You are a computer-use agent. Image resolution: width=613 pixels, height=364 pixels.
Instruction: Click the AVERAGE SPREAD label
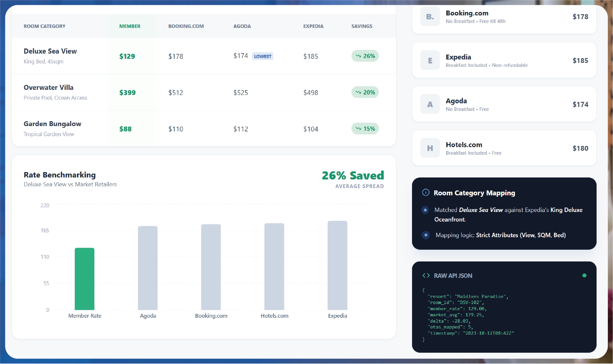coord(360,187)
